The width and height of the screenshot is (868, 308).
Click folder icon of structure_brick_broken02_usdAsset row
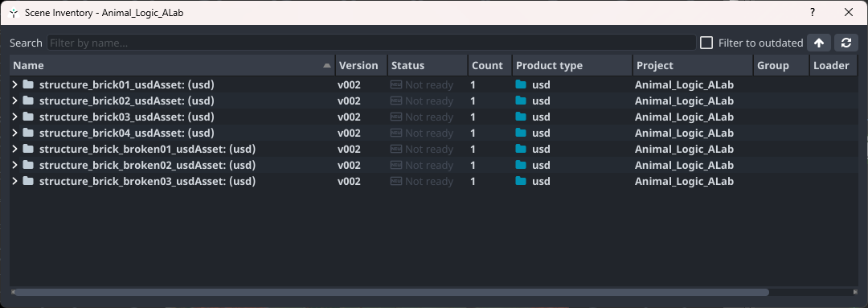coord(28,165)
